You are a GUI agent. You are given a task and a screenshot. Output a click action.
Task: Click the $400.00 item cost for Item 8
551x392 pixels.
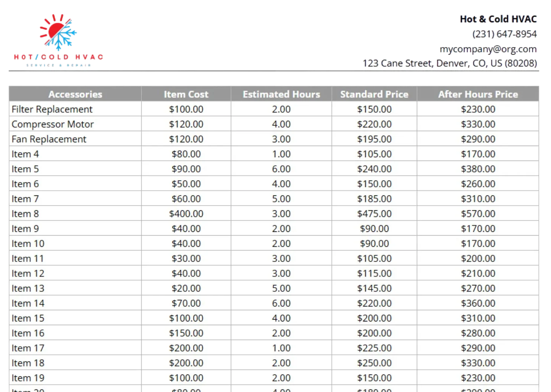tap(186, 214)
